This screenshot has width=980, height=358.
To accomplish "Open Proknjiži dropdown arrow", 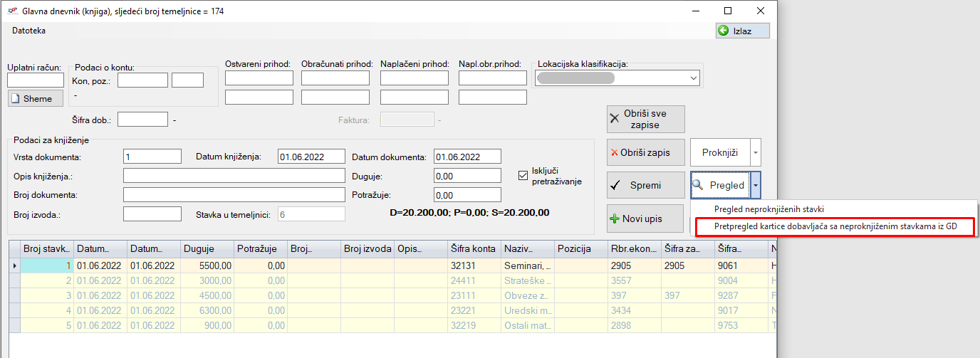I will (x=755, y=152).
